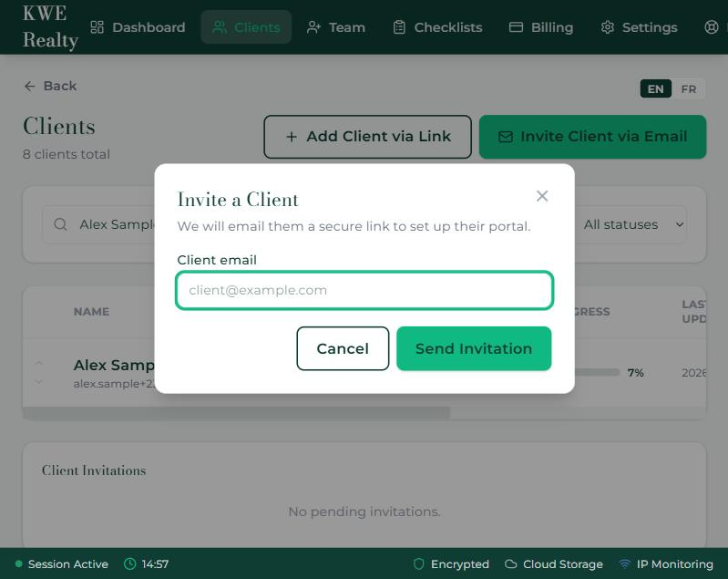Screen dimensions: 728x579
Task: Click the IP Monitoring wifi icon
Action: click(x=625, y=564)
